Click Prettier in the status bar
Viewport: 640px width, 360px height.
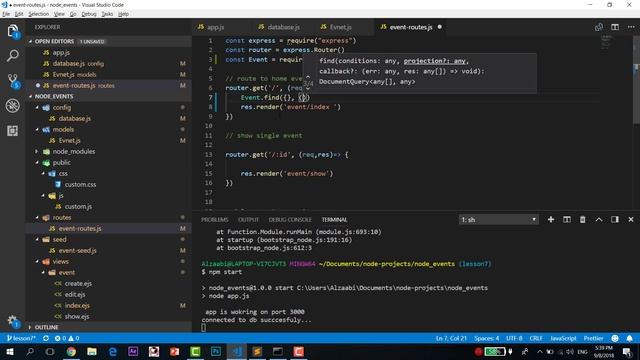pyautogui.click(x=593, y=338)
